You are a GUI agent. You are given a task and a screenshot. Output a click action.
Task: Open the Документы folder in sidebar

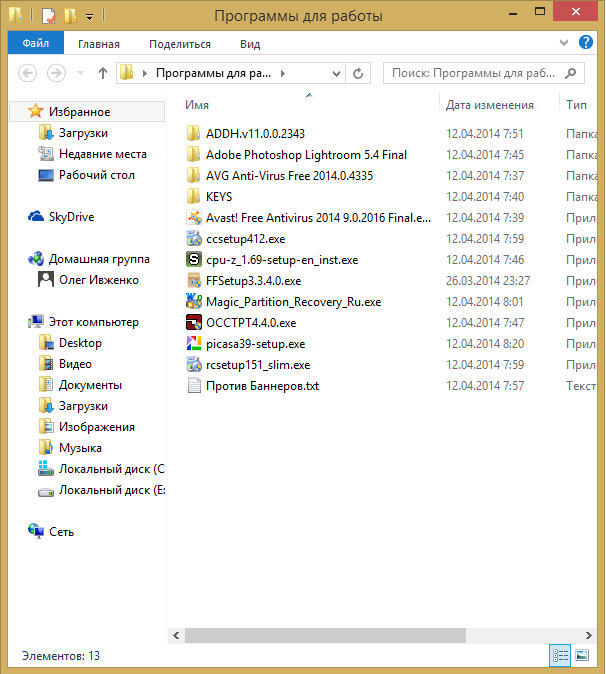[90, 385]
